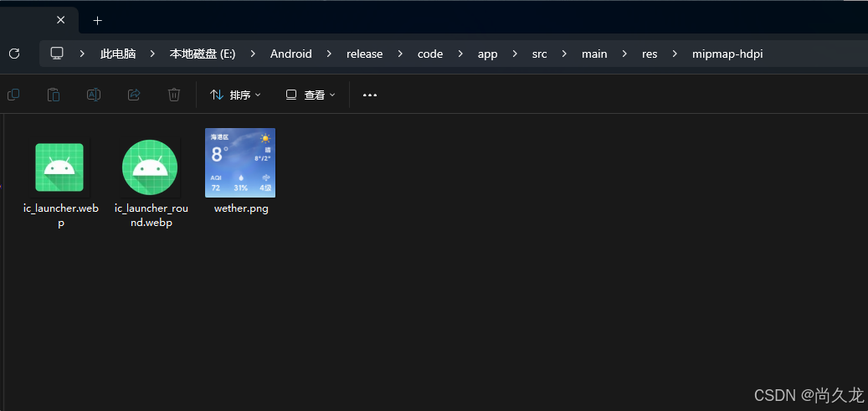868x411 pixels.
Task: Click the PC monitor icon in address bar
Action: point(56,54)
